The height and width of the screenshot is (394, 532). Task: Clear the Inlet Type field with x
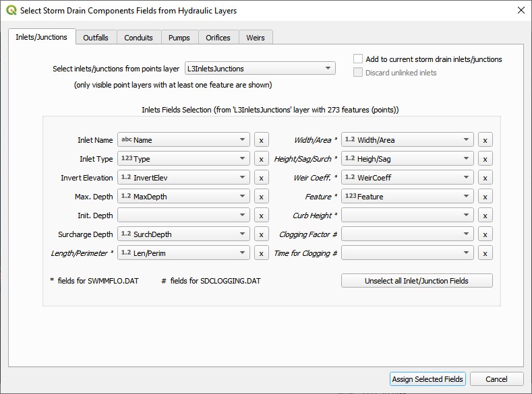pyautogui.click(x=261, y=159)
